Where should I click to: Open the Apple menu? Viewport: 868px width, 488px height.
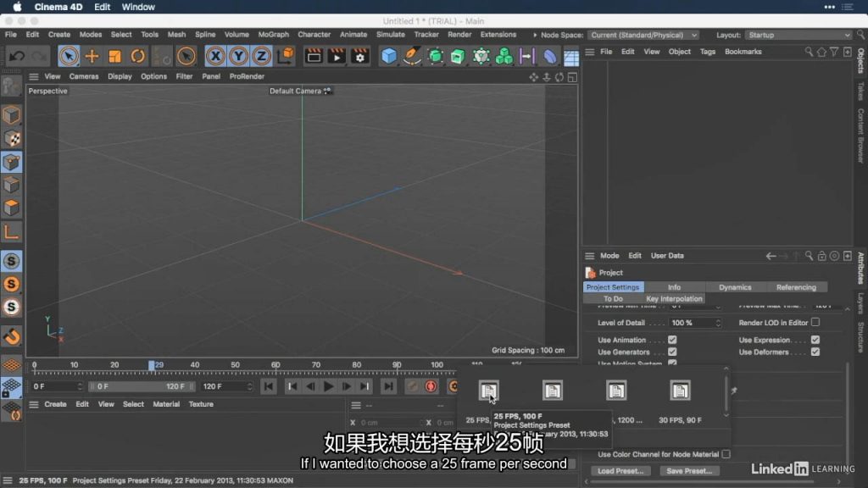pyautogui.click(x=17, y=7)
